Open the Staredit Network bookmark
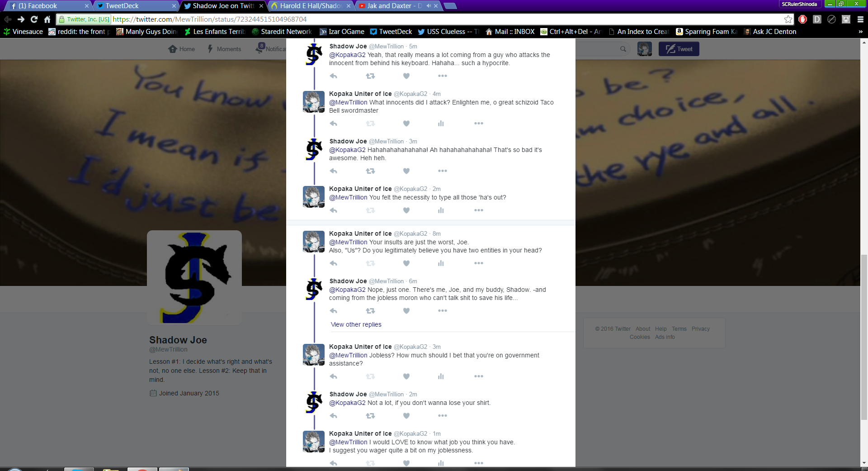 coord(282,32)
